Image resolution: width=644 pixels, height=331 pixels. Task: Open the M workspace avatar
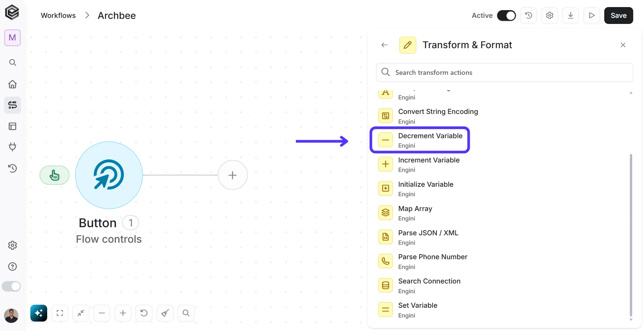tap(12, 37)
